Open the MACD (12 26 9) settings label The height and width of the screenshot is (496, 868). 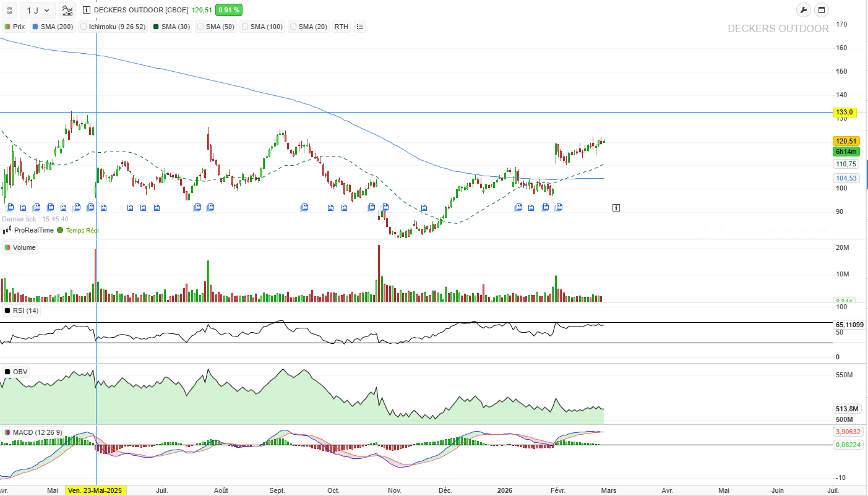click(x=33, y=432)
